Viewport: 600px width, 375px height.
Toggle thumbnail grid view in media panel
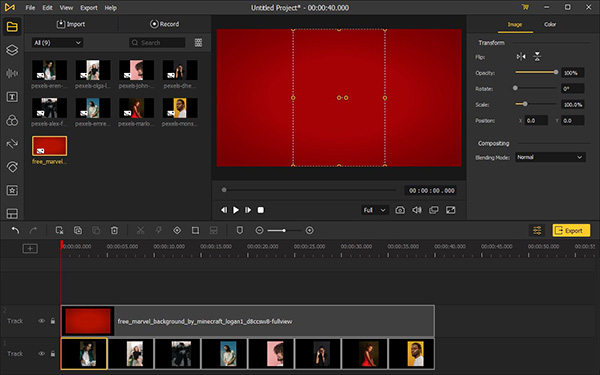198,42
